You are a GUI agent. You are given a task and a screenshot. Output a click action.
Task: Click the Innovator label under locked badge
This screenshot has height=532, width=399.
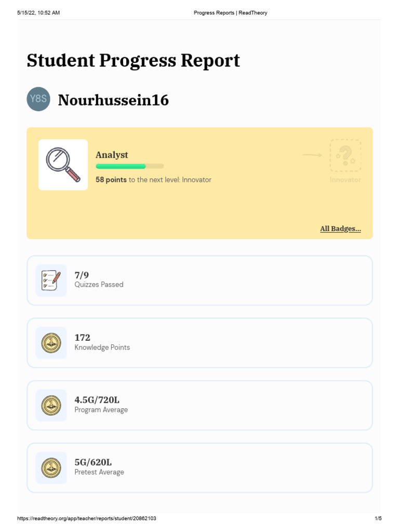(345, 180)
